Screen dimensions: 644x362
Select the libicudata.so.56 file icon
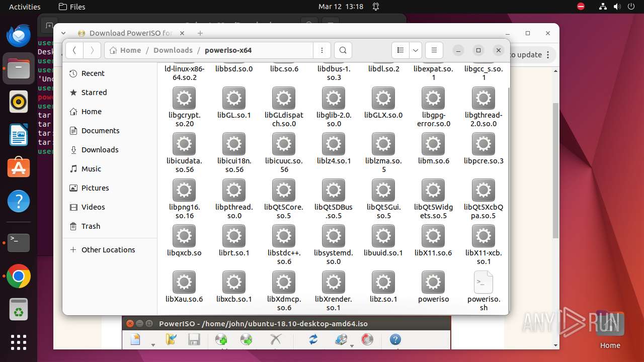coord(184,144)
